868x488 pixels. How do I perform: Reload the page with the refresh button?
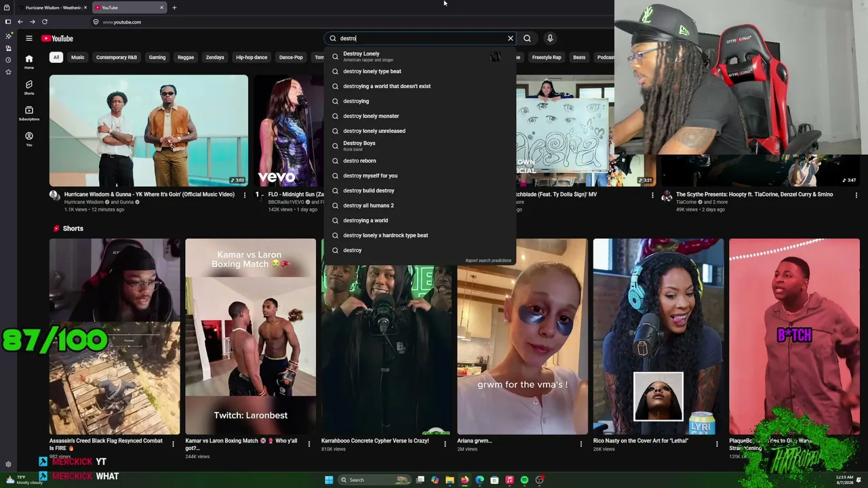pos(45,22)
